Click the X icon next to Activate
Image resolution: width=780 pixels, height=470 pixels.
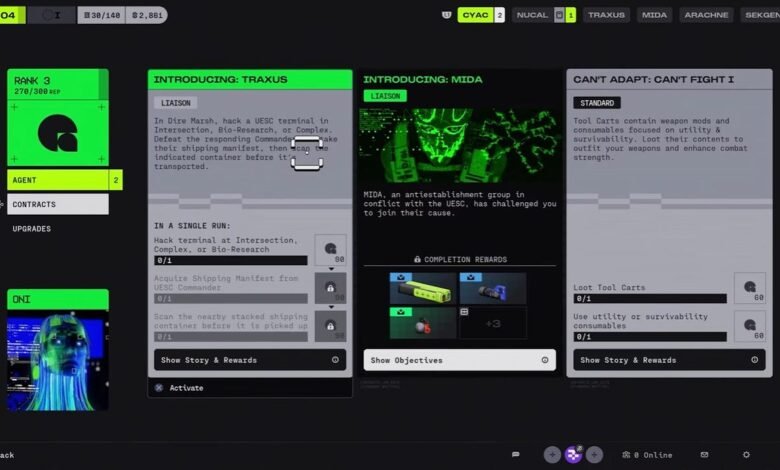(159, 388)
